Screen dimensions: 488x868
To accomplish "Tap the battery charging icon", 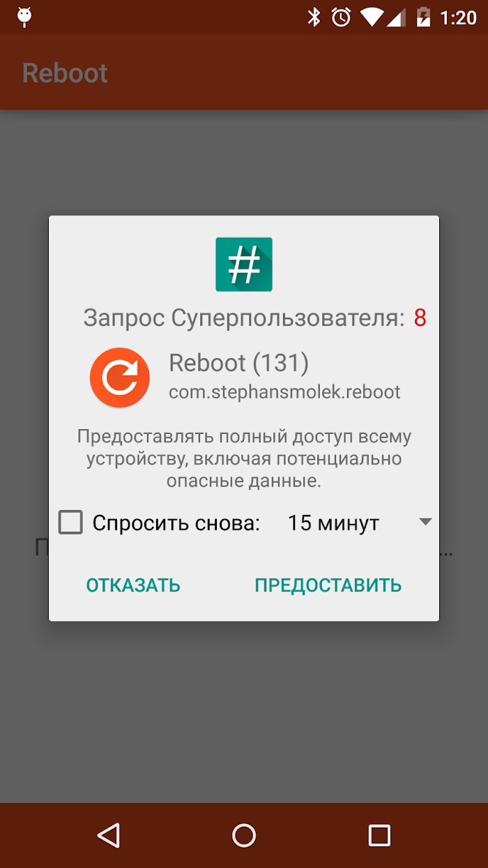I will coord(423,17).
